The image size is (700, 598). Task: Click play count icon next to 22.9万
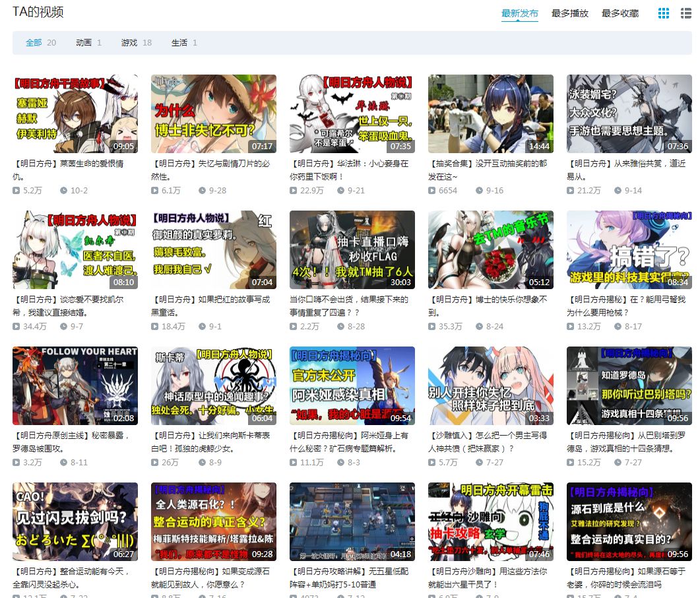click(x=294, y=191)
